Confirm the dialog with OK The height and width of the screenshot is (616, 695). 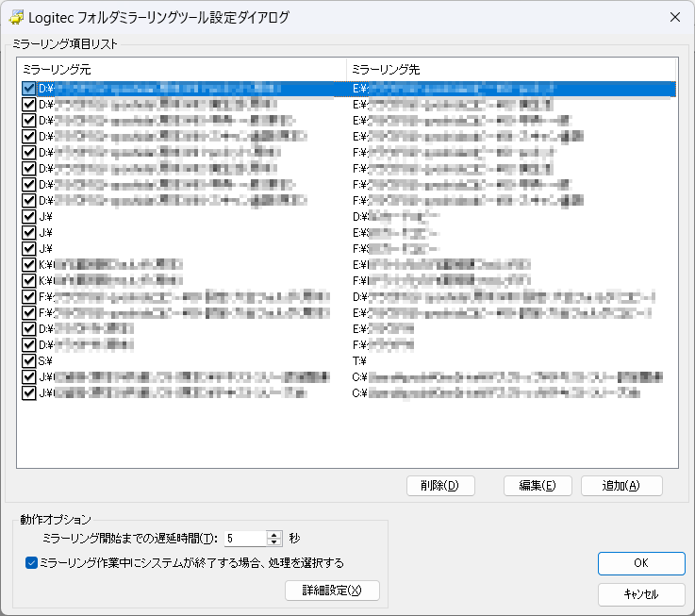pyautogui.click(x=640, y=563)
